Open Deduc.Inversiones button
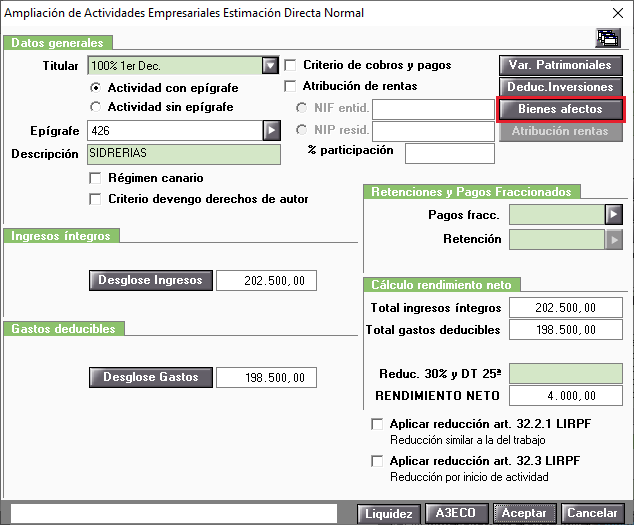 [561, 87]
